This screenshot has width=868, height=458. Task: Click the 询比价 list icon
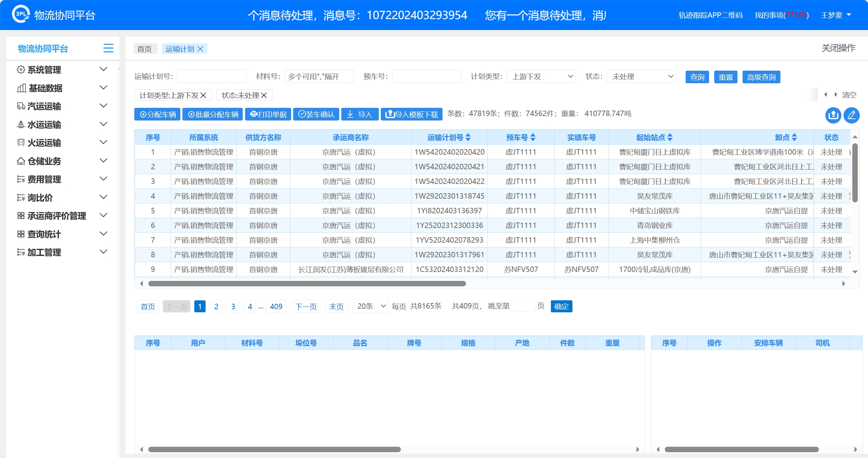(x=21, y=198)
